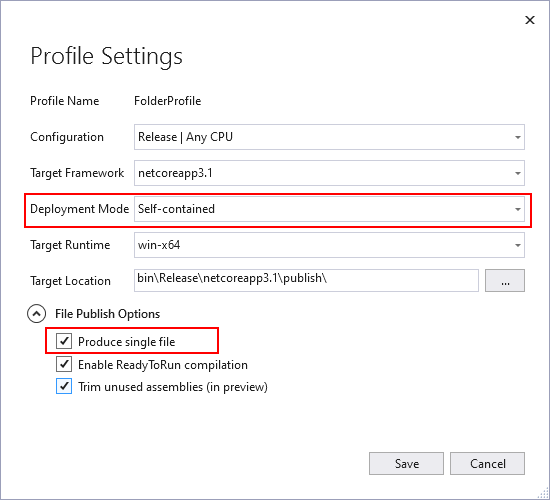Screen dimensions: 550x500
Task: Click the Configuration dropdown arrow
Action: point(517,137)
